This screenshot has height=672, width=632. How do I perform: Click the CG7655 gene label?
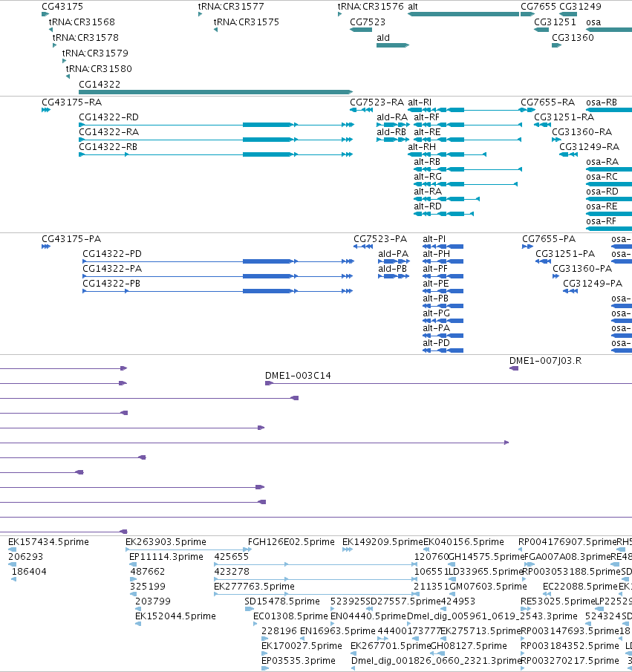pos(538,7)
